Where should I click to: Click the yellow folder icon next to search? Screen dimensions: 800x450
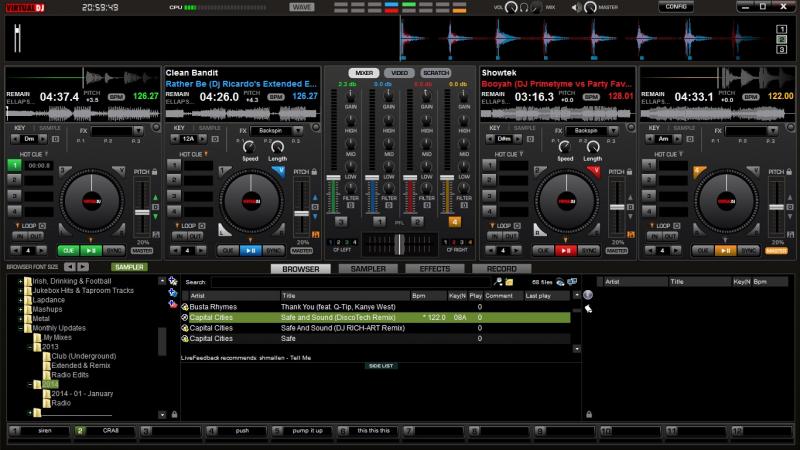point(509,282)
